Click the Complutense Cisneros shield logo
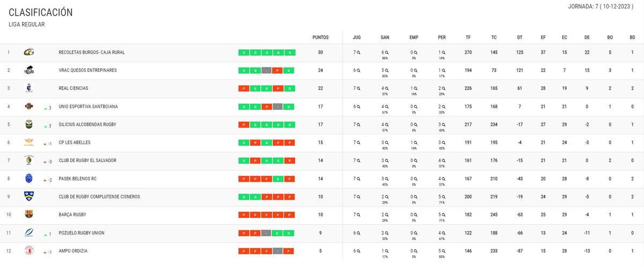The image size is (644, 265). point(29,196)
